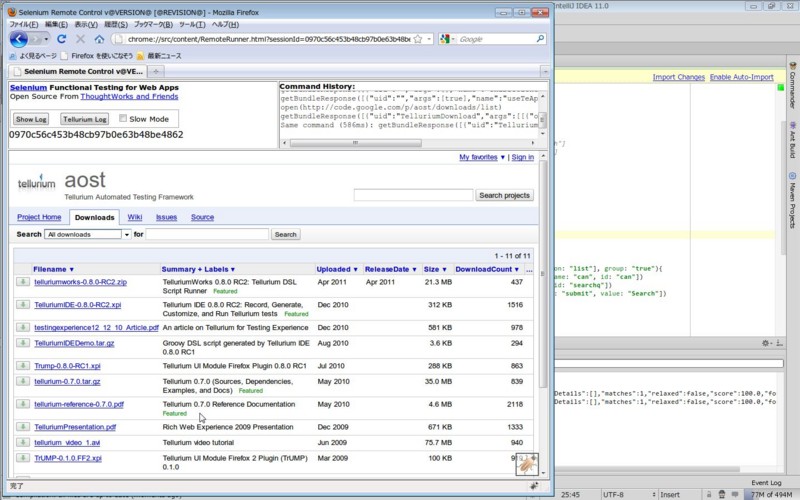Image resolution: width=800 pixels, height=500 pixels.
Task: Download arrow icon for TelluriumPresentation.pdf
Action: click(22, 427)
